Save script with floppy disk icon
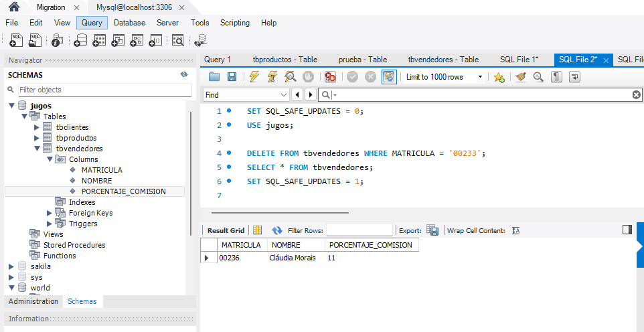 [232, 77]
